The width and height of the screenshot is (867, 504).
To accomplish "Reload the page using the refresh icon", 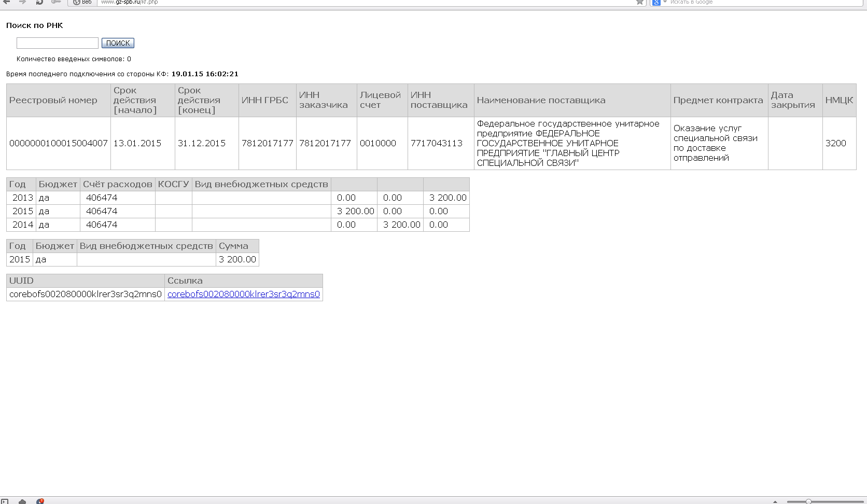I will click(x=39, y=2).
